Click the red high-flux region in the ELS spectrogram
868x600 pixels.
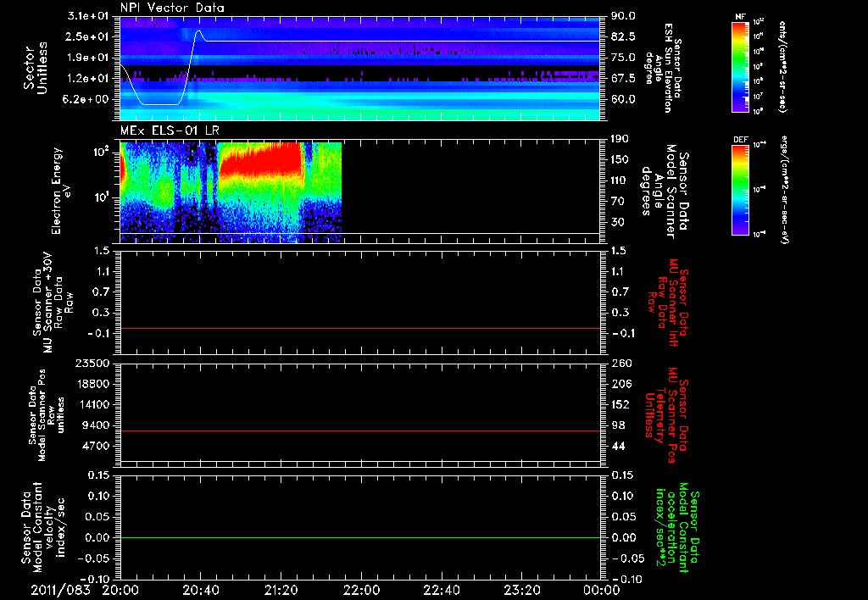[x=260, y=158]
